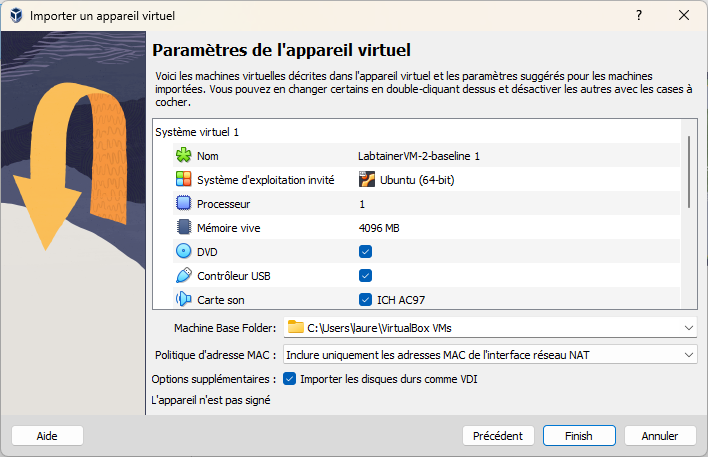Click the green Nom clover icon
Image resolution: width=708 pixels, height=457 pixels.
183,156
